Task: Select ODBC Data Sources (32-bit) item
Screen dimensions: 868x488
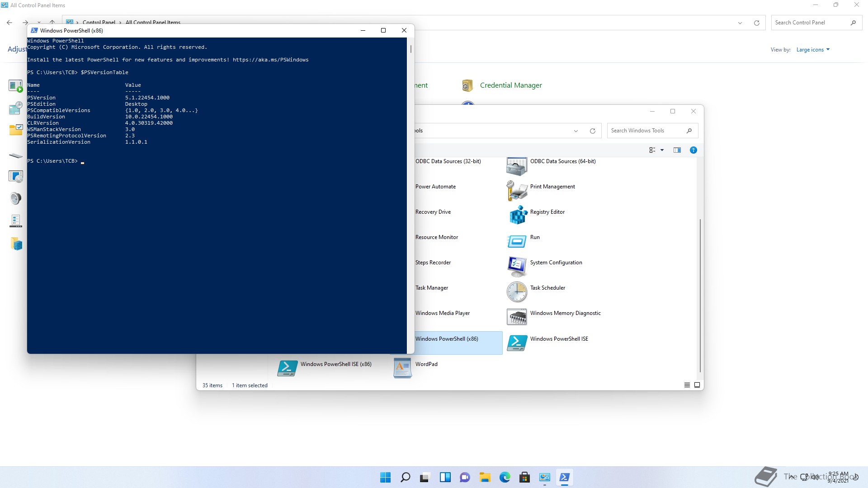Action: coord(448,161)
